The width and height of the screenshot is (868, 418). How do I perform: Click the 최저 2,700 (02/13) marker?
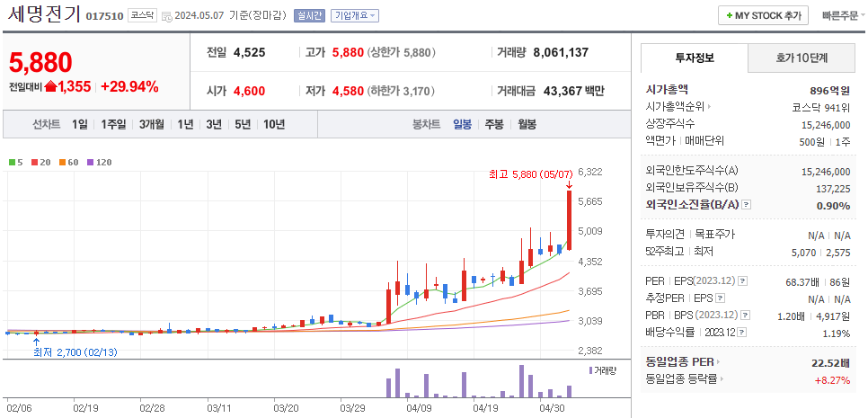click(x=75, y=352)
